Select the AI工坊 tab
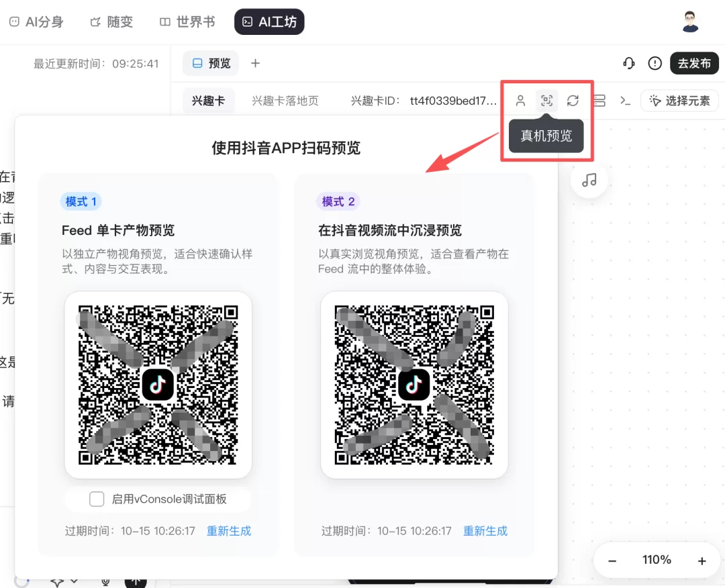 tap(269, 21)
